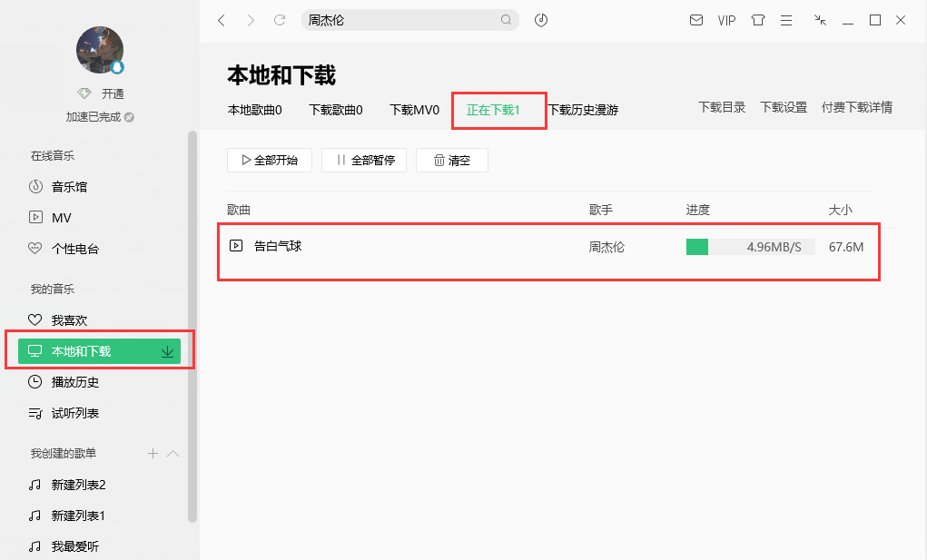Collapse the 我创建的歌单 section

coord(173,454)
